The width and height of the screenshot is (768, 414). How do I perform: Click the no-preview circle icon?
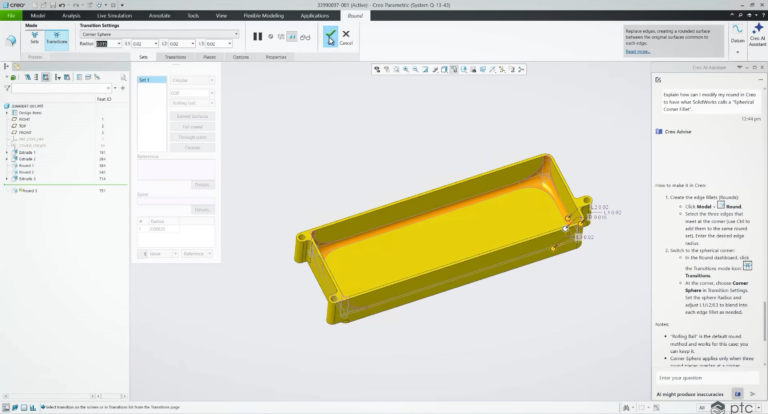270,37
